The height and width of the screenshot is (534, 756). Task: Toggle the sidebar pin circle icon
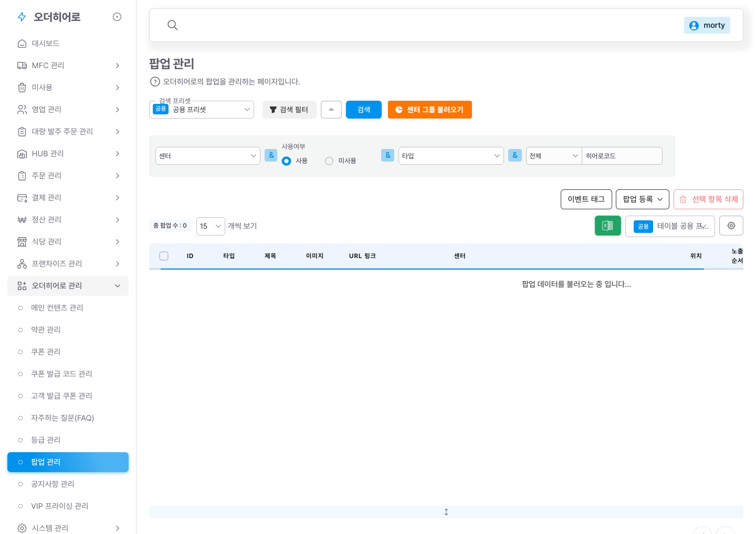tap(117, 17)
